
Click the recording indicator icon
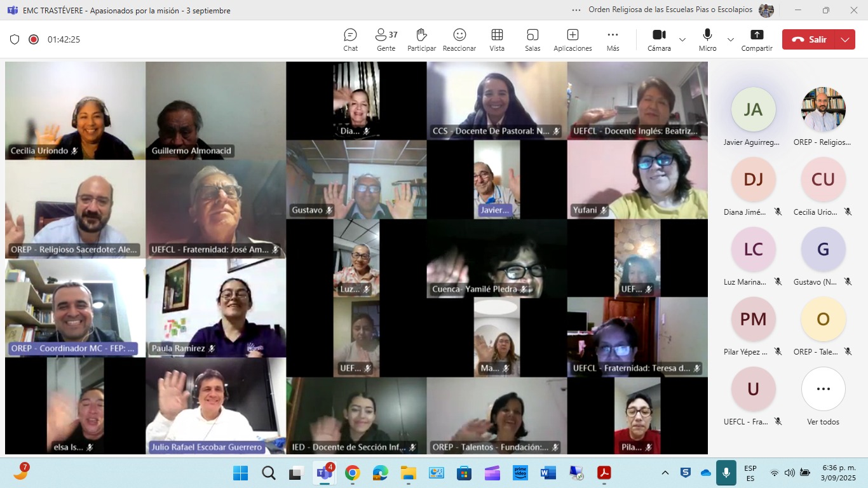34,39
